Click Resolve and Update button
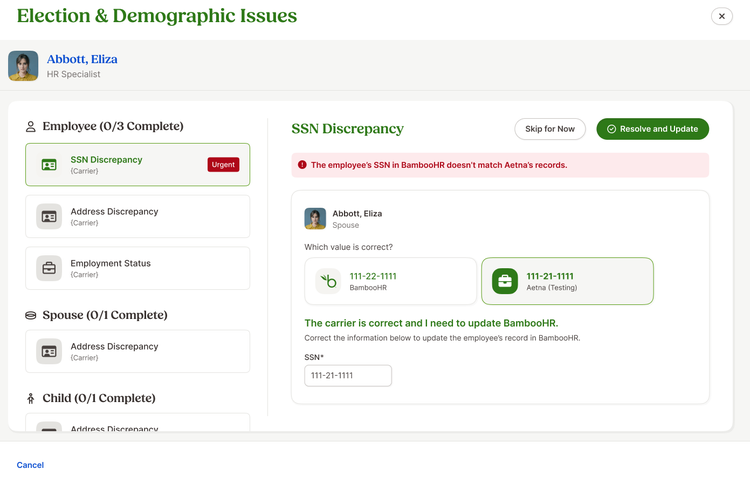 coord(652,129)
